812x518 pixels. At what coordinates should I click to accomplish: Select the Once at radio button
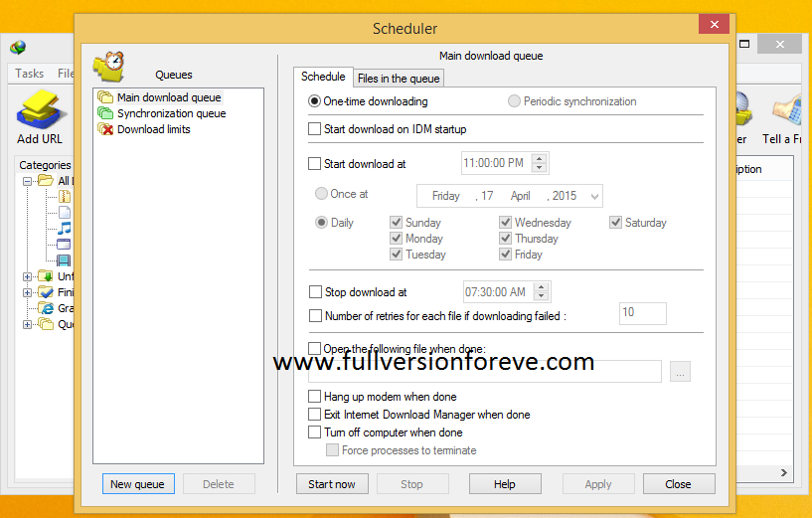click(x=321, y=194)
